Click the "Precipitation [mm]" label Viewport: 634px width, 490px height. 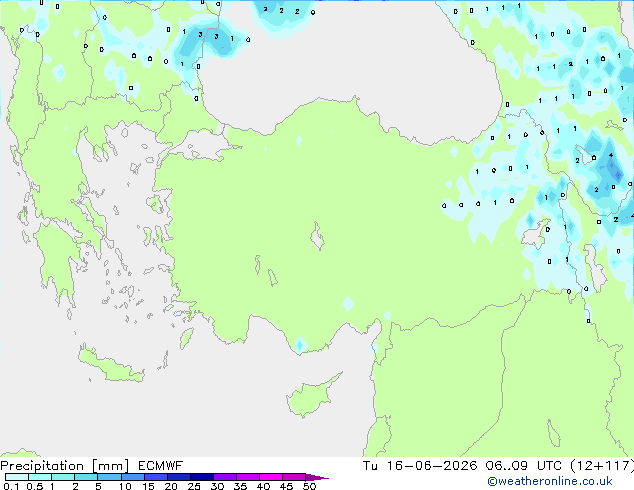(65, 466)
